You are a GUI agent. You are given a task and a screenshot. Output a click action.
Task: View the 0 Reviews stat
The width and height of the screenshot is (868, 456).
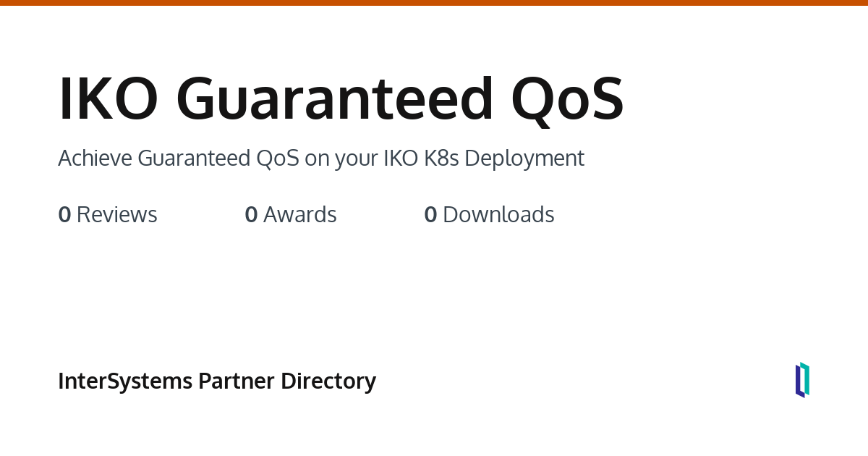(108, 215)
